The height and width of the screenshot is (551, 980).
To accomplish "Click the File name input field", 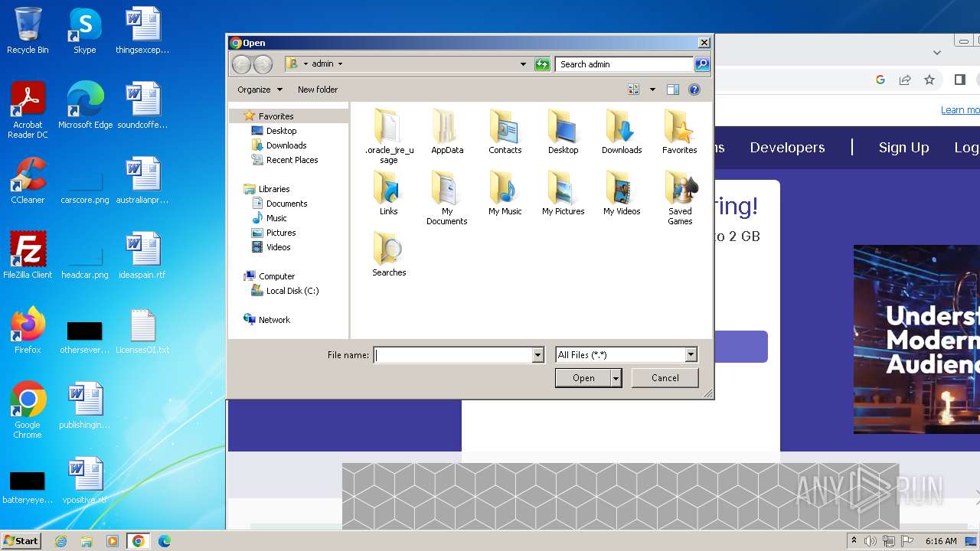I will (453, 355).
